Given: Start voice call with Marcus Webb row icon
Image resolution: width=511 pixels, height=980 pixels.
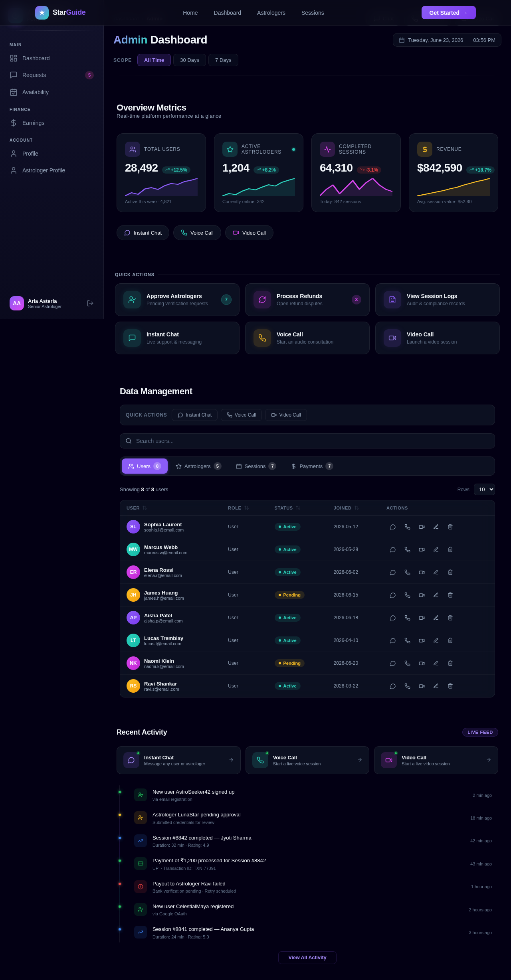Looking at the screenshot, I should (x=407, y=549).
